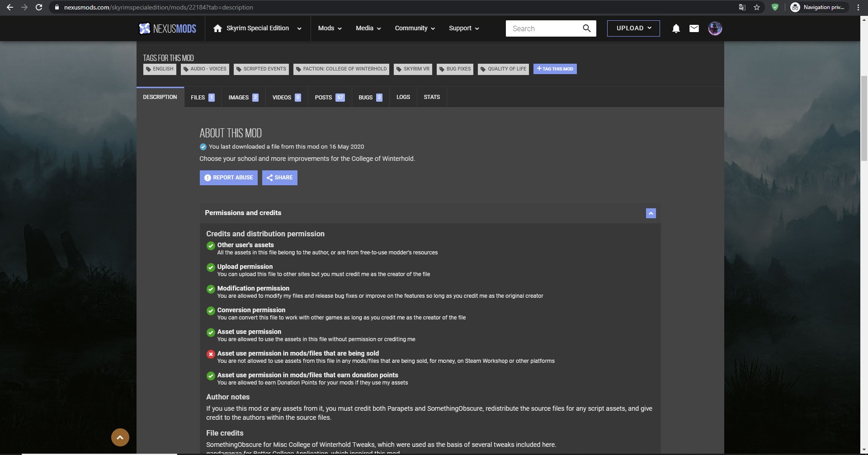Click the File credits heading
Screen dimensions: 868x455
[x=225, y=433]
